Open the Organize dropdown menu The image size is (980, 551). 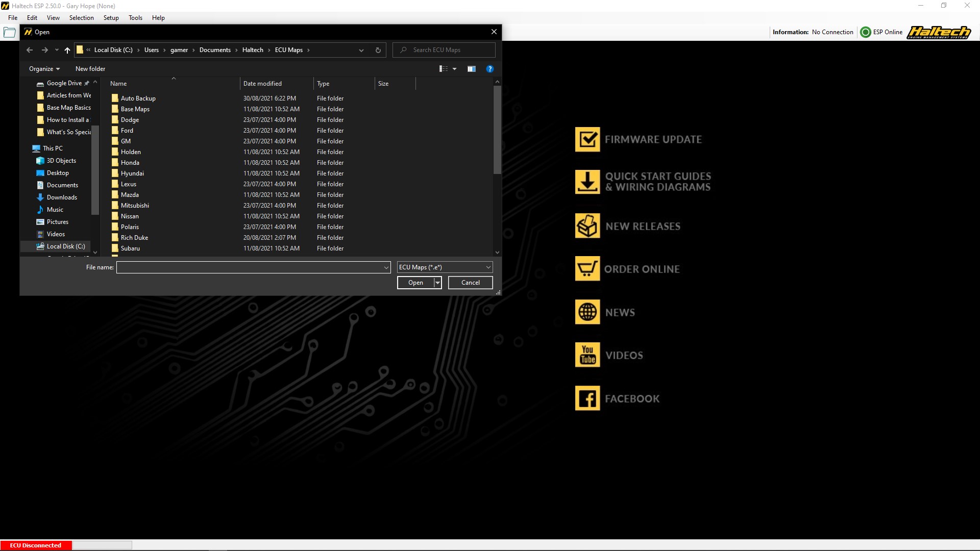pyautogui.click(x=44, y=69)
